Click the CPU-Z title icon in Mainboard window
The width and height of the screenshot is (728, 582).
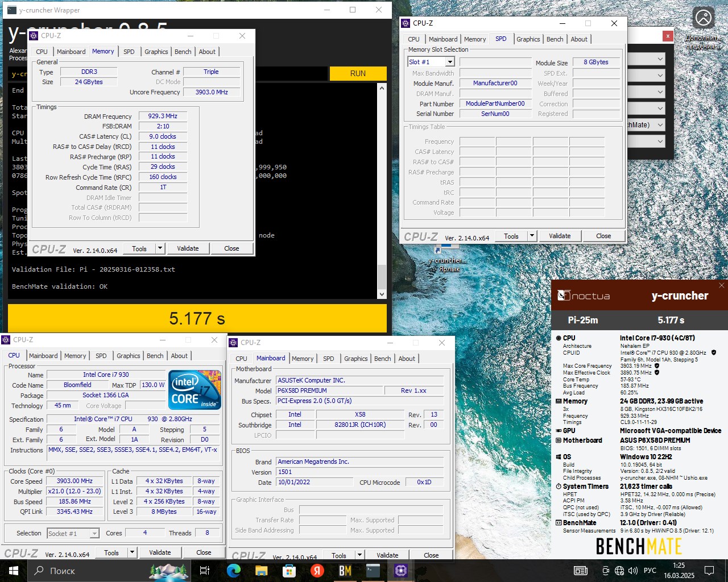pyautogui.click(x=233, y=343)
